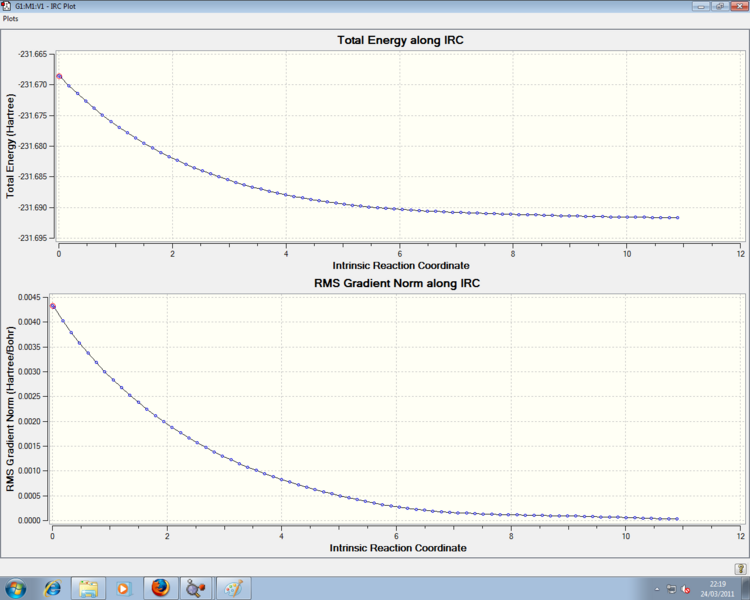Switch to Firefox on the taskbar
The image size is (750, 600).
pos(160,588)
